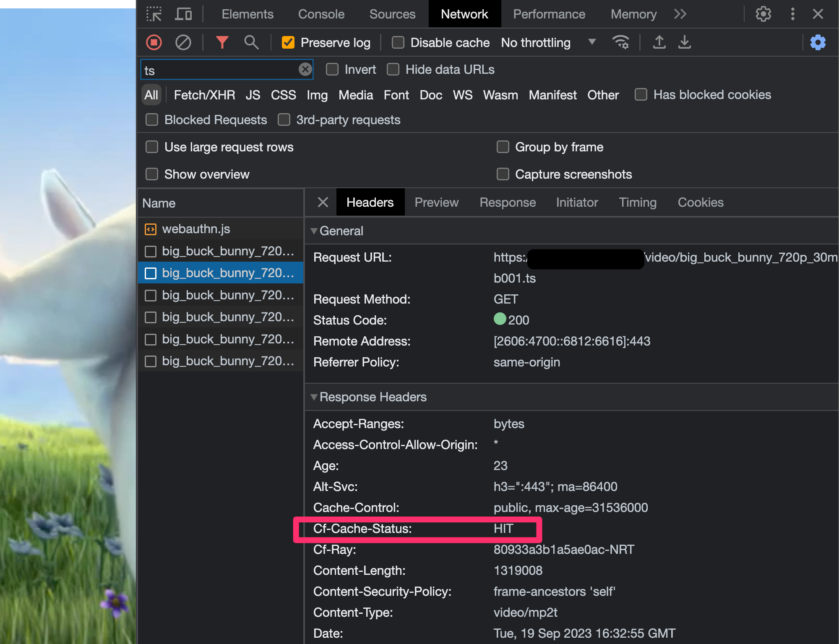839x644 pixels.
Task: Click the Import HAR upload icon
Action: coord(659,42)
